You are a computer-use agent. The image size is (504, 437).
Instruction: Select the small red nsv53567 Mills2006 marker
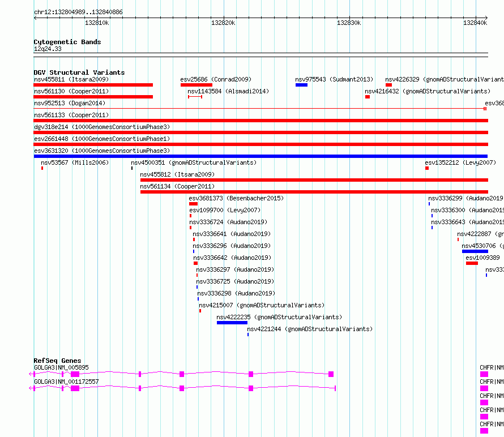[42, 168]
